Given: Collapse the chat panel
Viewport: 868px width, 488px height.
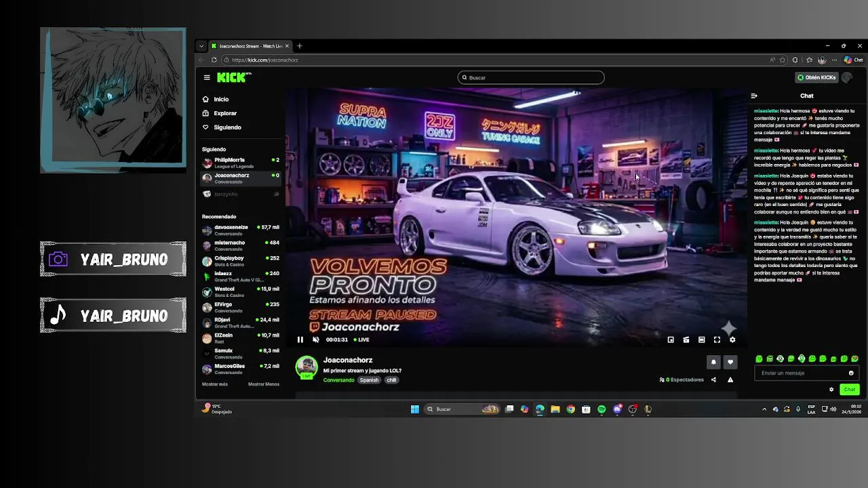Looking at the screenshot, I should [x=754, y=96].
